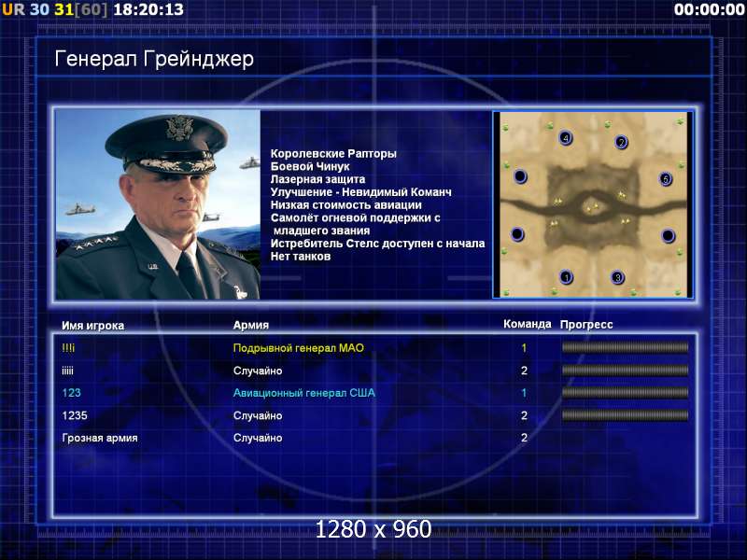The width and height of the screenshot is (747, 560).
Task: Click team number for player iiiii
Action: pyautogui.click(x=524, y=371)
